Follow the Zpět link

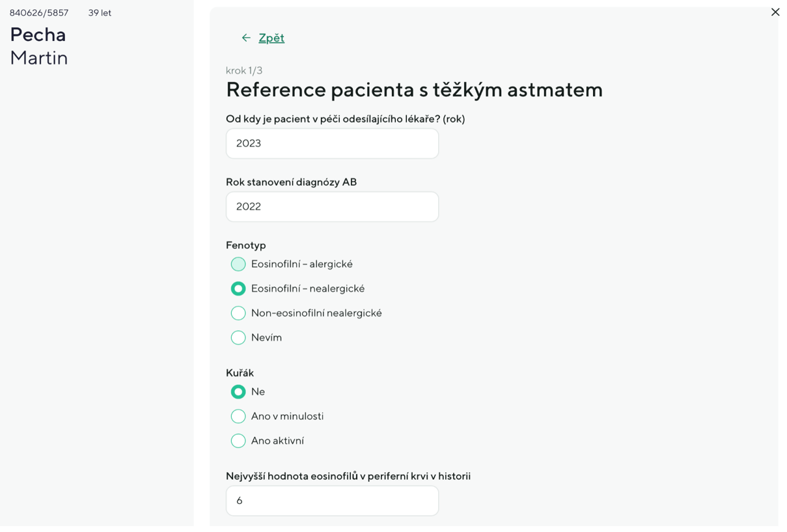(271, 38)
